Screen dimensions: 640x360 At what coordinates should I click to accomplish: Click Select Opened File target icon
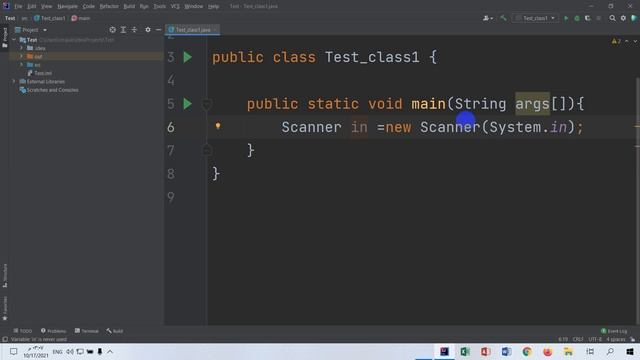point(112,30)
